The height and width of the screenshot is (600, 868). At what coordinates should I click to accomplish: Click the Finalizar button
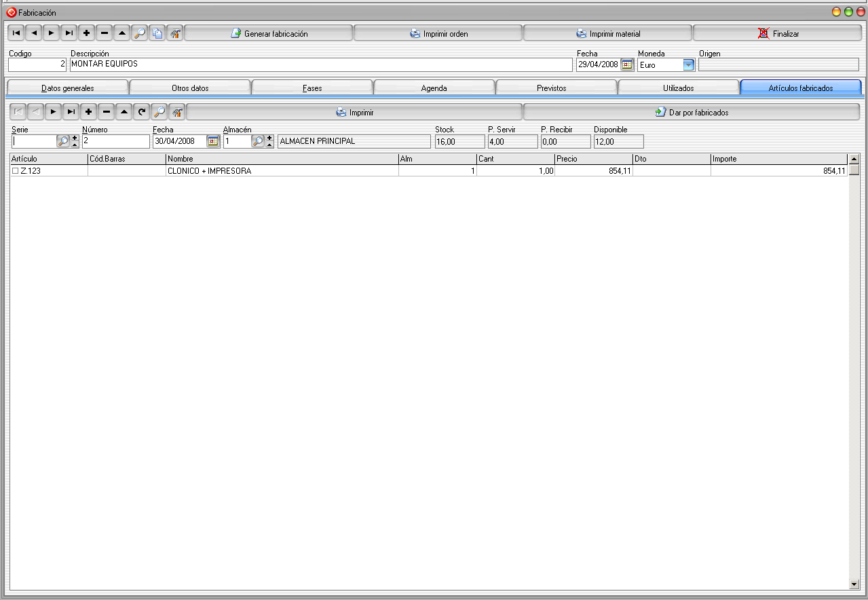click(x=778, y=33)
